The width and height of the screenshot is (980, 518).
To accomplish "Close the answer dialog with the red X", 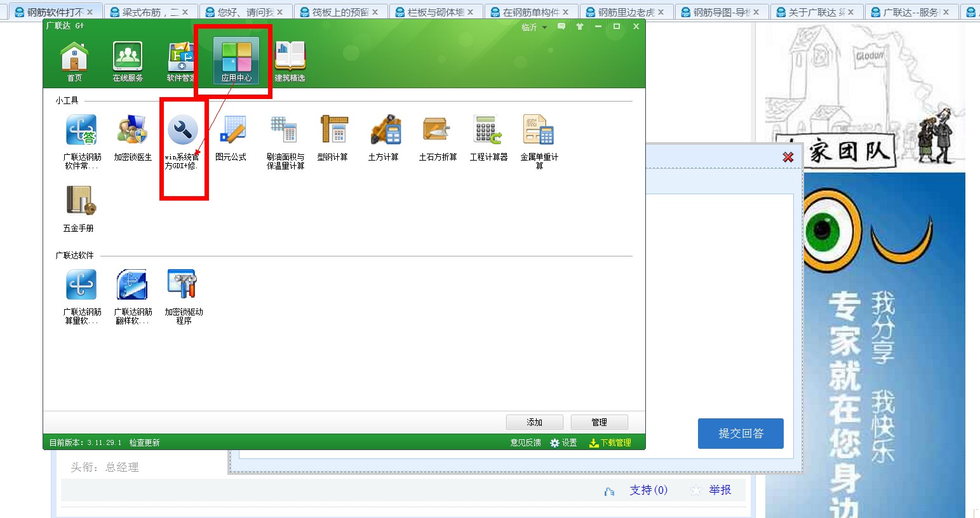I will click(788, 157).
